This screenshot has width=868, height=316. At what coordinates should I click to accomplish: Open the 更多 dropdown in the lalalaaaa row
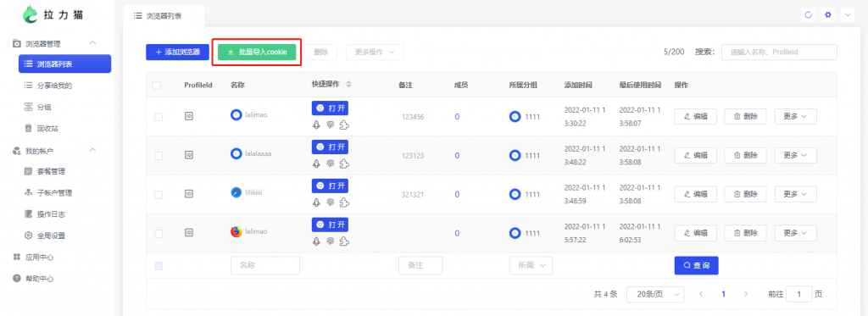(x=795, y=156)
